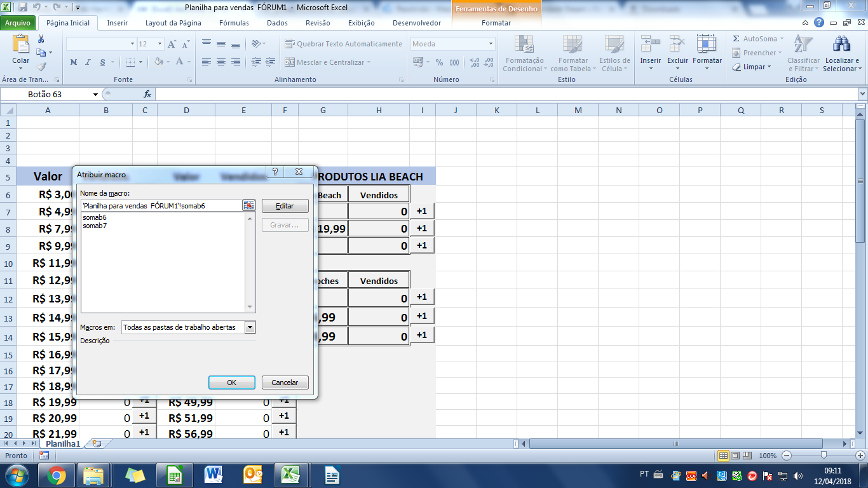Expand the Name Box dropdown arrow
868x488 pixels.
point(96,94)
